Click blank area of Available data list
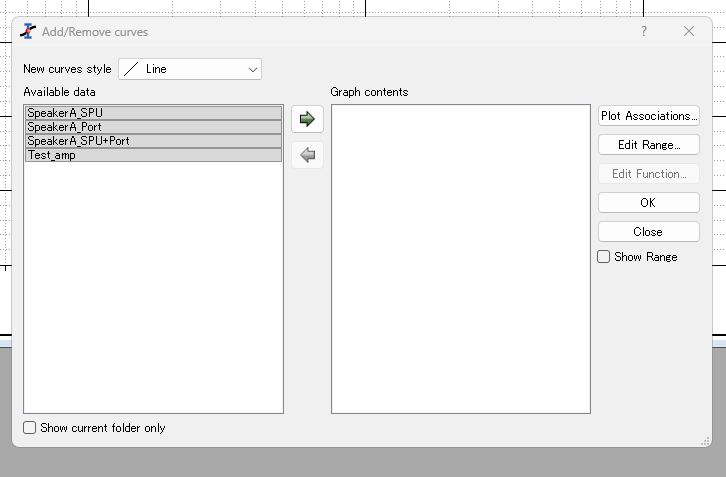The height and width of the screenshot is (477, 726). 153,290
